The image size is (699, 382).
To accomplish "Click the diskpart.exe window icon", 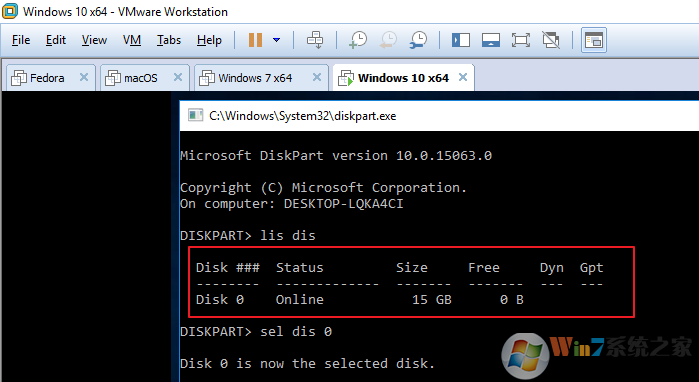I will click(x=195, y=116).
